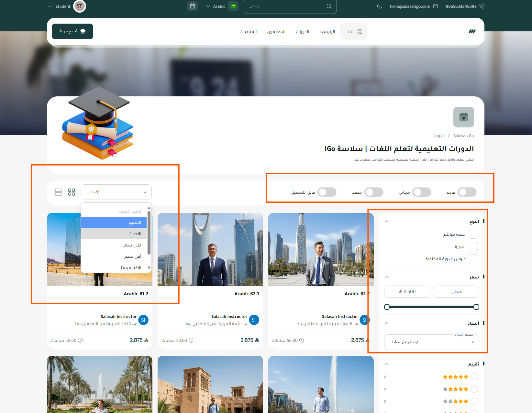
Task: Enable the خصم toggle
Action: point(374,192)
